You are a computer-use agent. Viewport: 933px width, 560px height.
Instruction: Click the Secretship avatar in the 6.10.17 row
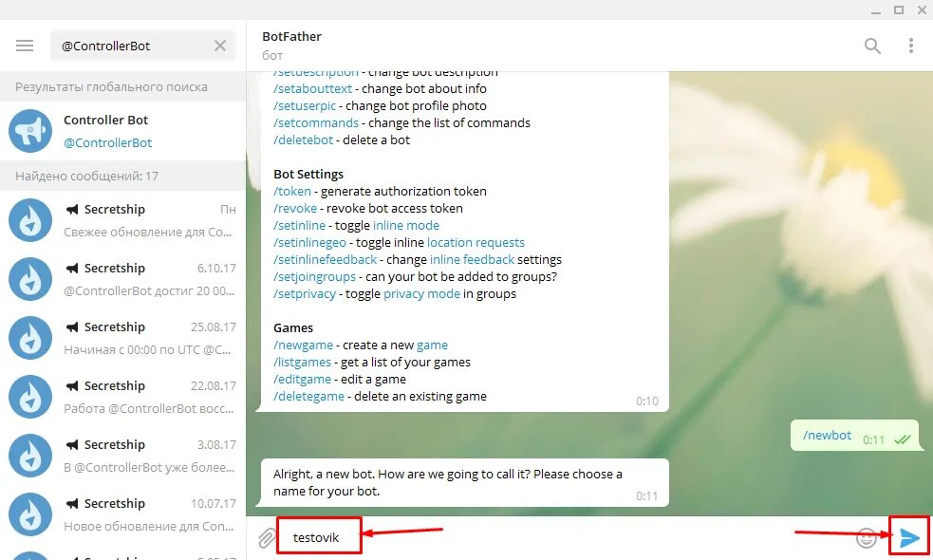tap(30, 279)
